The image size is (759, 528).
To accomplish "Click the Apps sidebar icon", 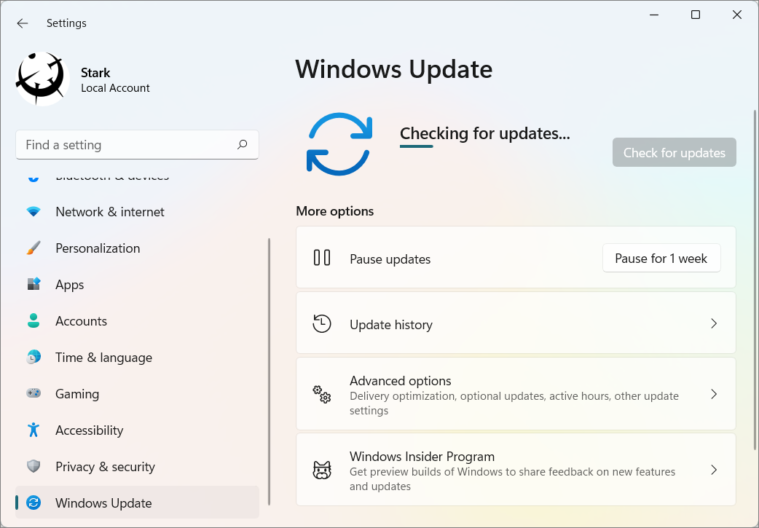I will click(x=33, y=284).
